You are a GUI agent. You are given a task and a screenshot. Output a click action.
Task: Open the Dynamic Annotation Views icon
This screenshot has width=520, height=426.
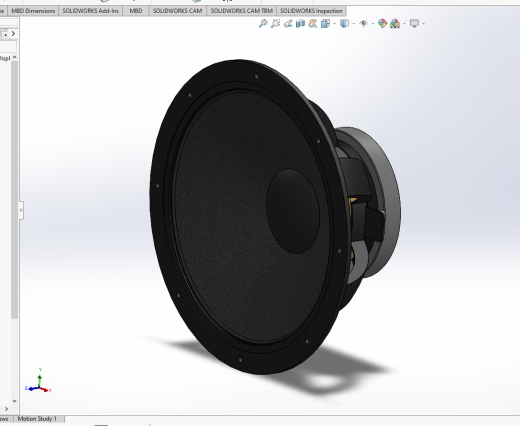click(x=313, y=24)
